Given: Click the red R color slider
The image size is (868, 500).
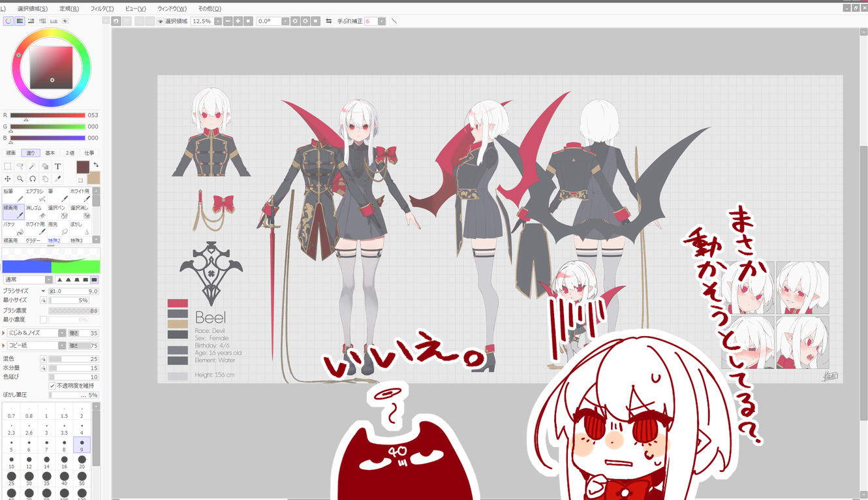Looking at the screenshot, I should pos(47,116).
